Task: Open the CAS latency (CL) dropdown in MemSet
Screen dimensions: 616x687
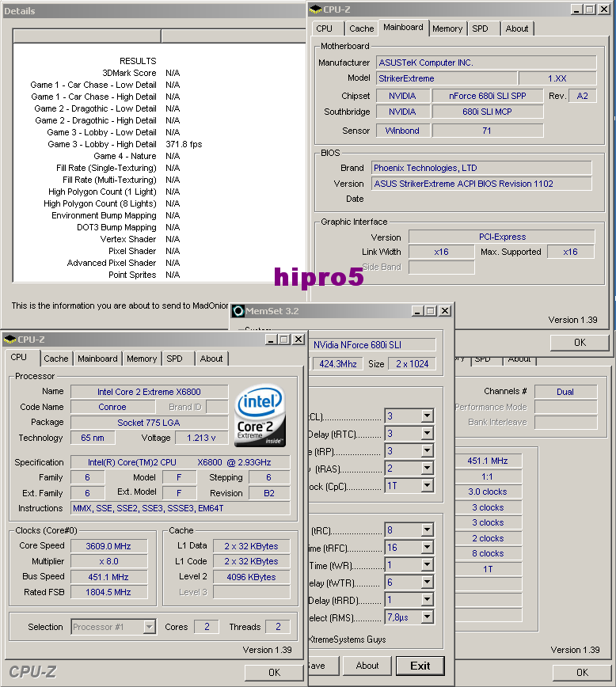Action: click(427, 416)
